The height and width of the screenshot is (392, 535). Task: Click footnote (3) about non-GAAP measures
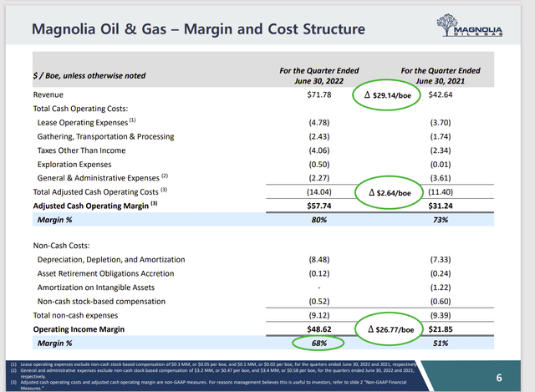pos(209,385)
